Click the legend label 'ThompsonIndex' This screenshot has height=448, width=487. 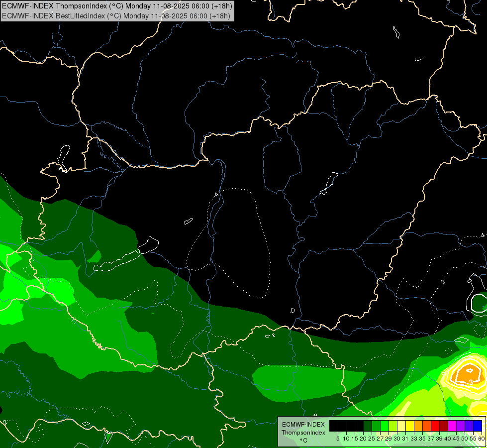303,433
